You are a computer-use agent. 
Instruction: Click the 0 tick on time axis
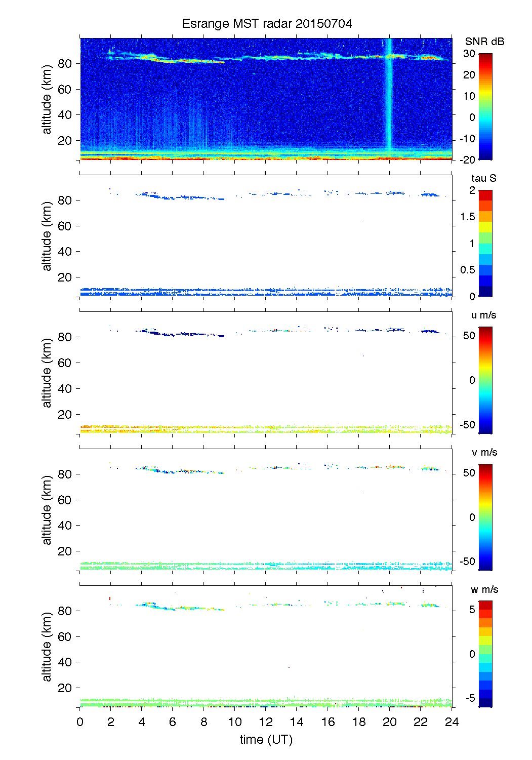(x=80, y=722)
